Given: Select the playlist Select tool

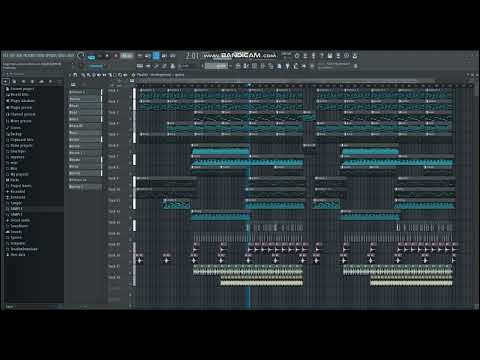Looking at the screenshot, I should 115,75.
